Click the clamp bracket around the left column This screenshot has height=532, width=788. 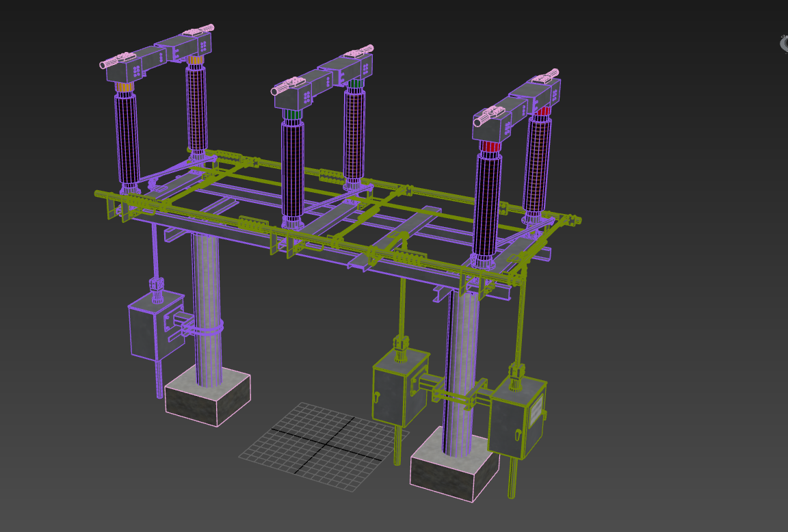click(x=203, y=330)
